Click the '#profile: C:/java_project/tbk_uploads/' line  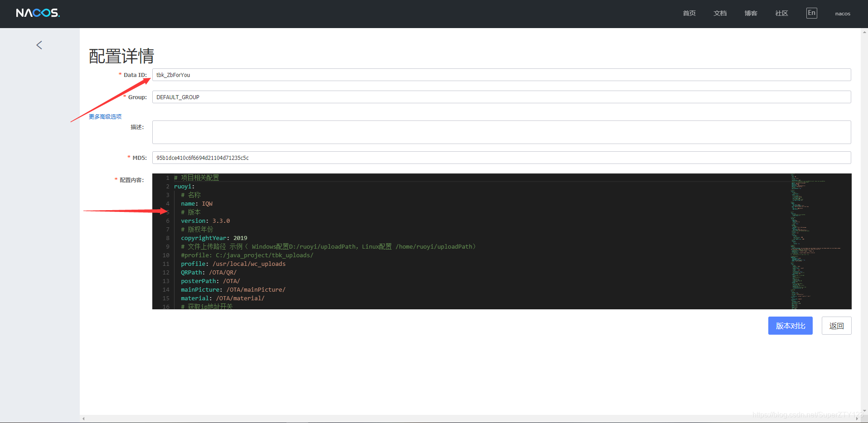pos(247,255)
